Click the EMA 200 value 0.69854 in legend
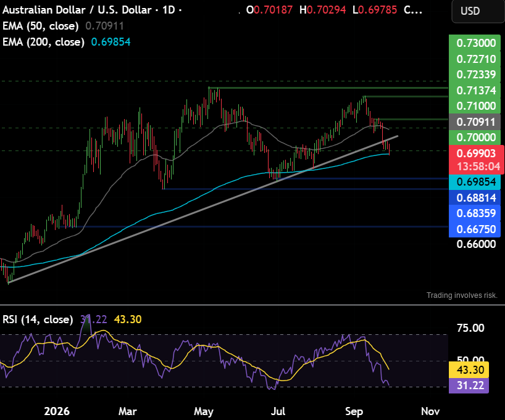 click(x=111, y=42)
